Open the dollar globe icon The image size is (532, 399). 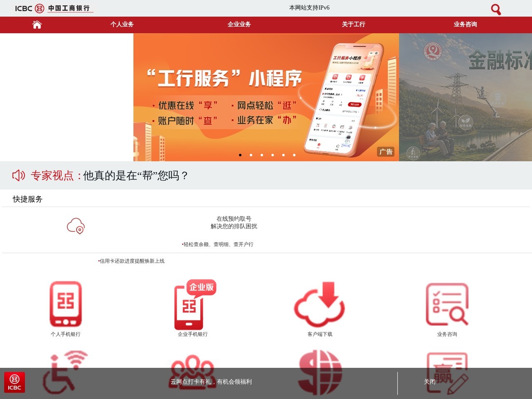pos(320,372)
